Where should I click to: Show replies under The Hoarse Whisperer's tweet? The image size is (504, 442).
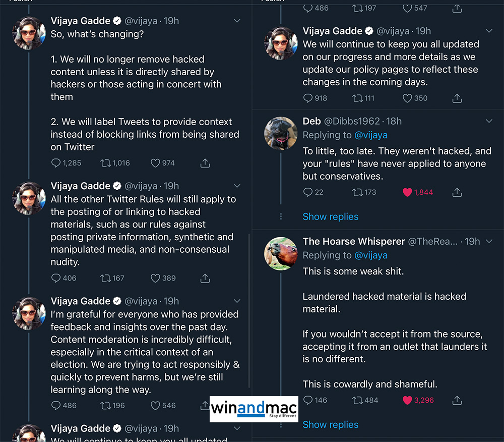pyautogui.click(x=330, y=424)
